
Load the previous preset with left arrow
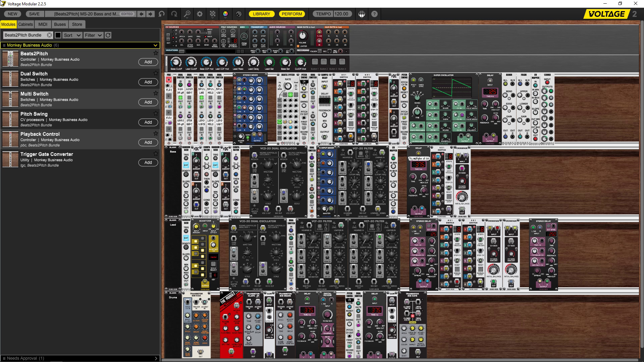pos(142,14)
